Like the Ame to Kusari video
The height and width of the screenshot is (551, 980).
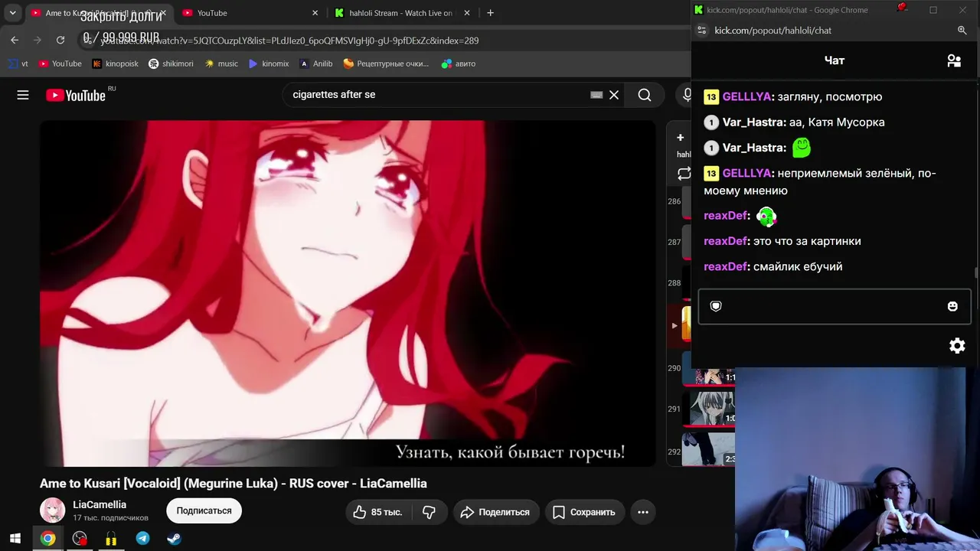(x=377, y=512)
